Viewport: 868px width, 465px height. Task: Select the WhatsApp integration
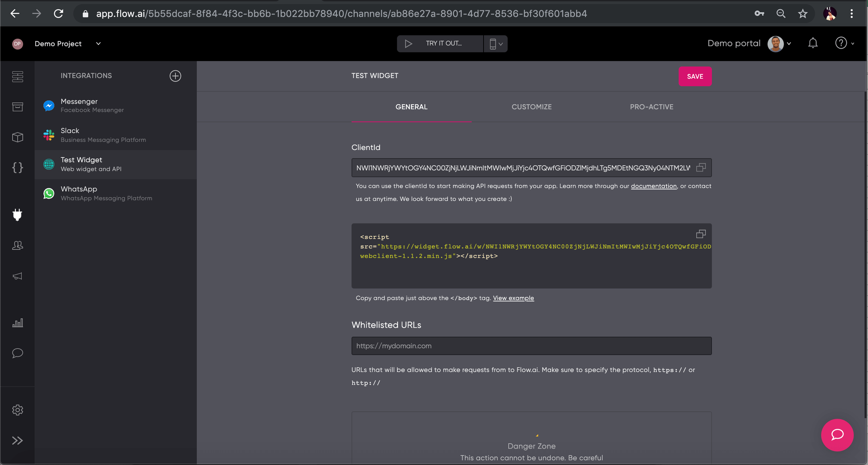click(116, 193)
